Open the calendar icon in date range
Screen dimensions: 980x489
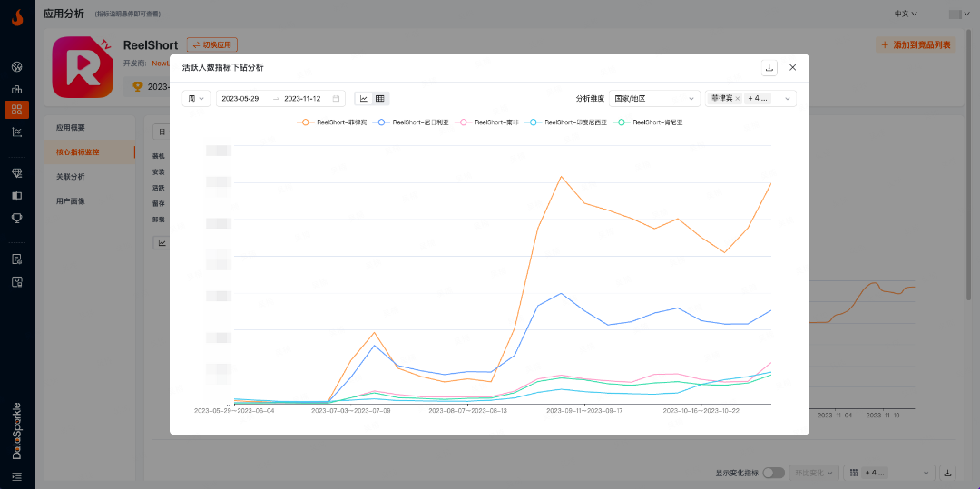click(336, 98)
